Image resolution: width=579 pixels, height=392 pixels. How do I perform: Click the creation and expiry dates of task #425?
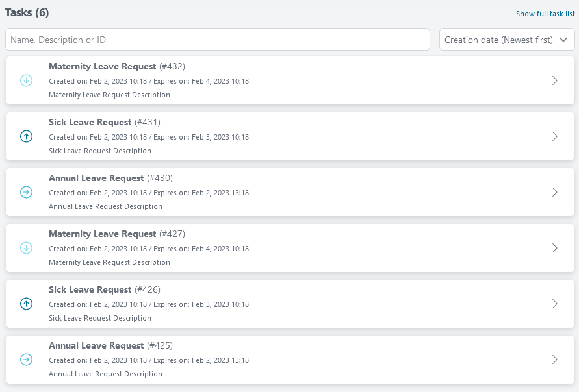pyautogui.click(x=149, y=360)
